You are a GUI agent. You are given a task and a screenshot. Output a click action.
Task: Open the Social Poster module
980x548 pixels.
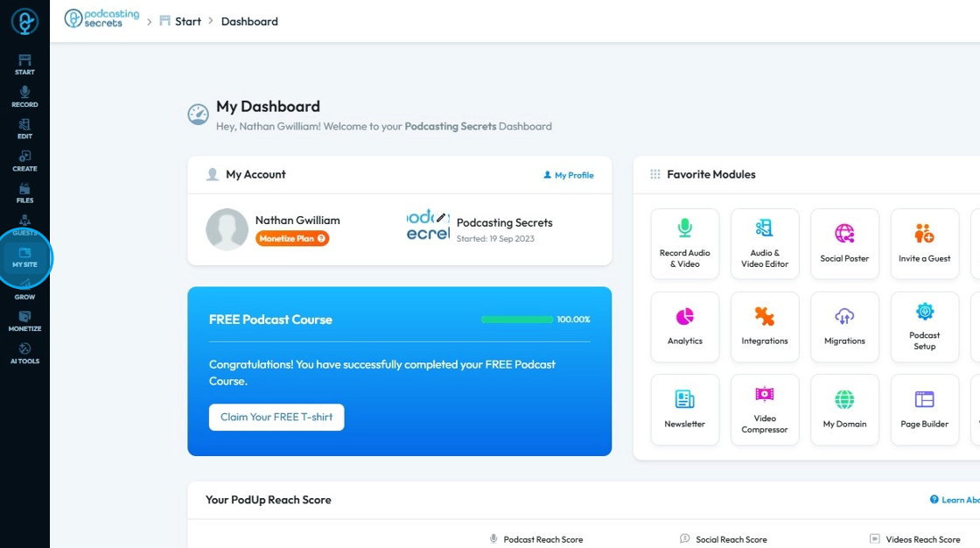(x=844, y=243)
